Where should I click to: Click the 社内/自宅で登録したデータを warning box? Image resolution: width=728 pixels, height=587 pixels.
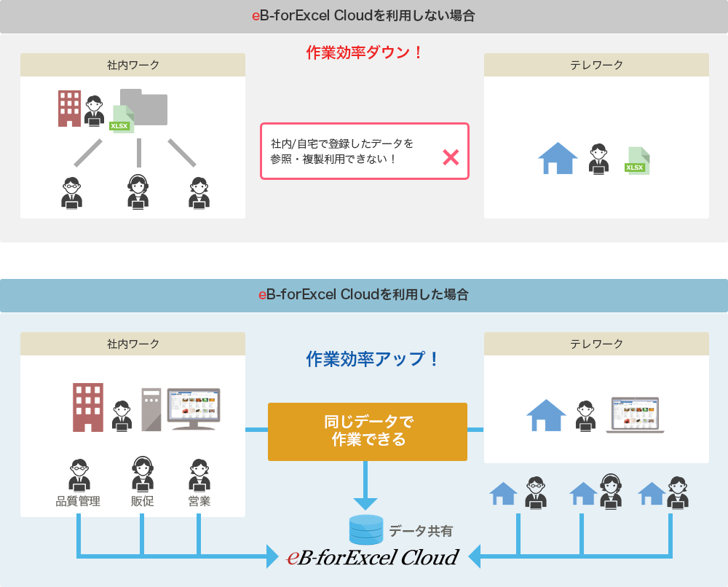pyautogui.click(x=365, y=151)
